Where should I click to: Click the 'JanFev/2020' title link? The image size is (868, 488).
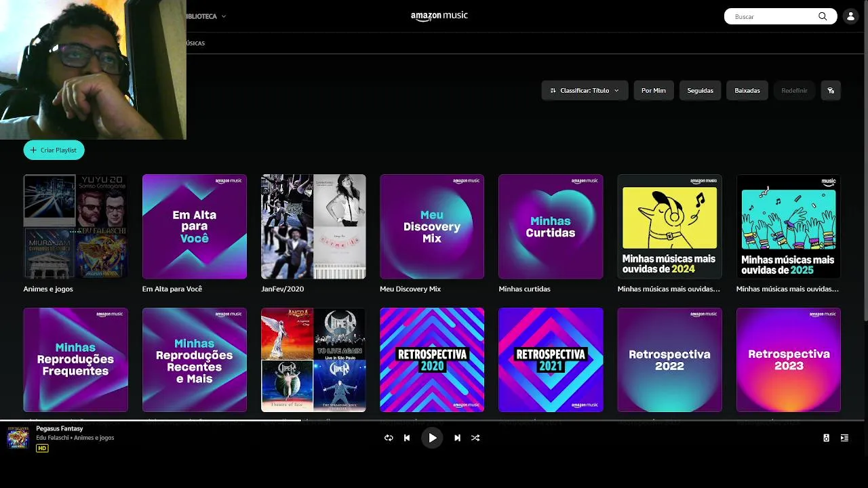coord(282,289)
